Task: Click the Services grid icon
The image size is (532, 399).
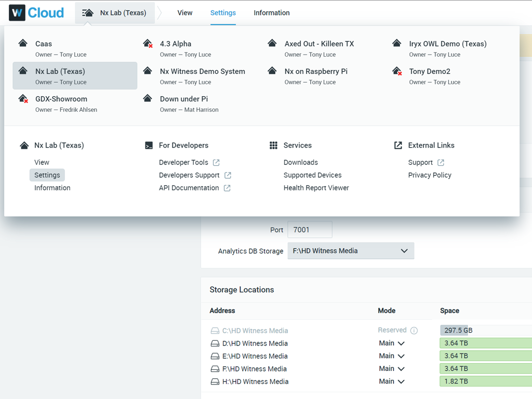Action: (x=273, y=145)
